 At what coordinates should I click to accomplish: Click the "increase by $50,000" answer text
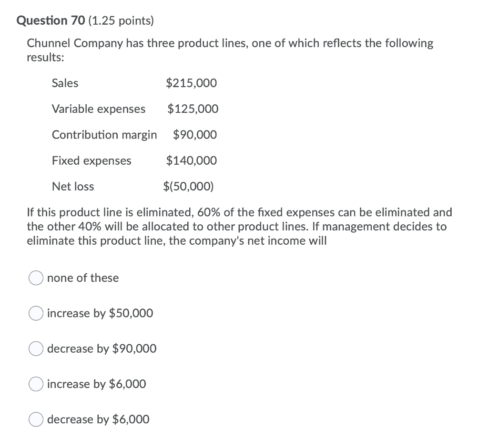point(100,313)
